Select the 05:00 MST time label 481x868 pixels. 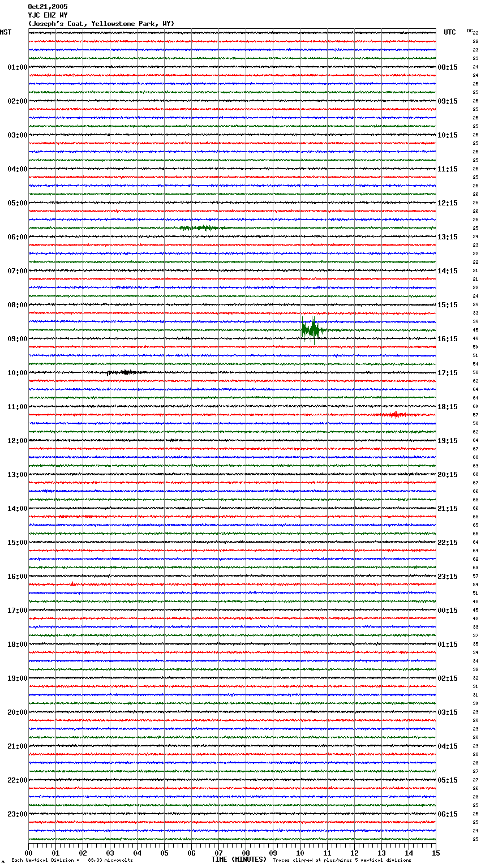(17, 203)
